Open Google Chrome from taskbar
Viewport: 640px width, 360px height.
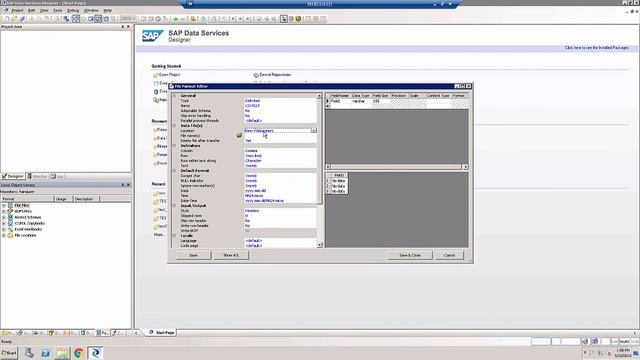79,353
